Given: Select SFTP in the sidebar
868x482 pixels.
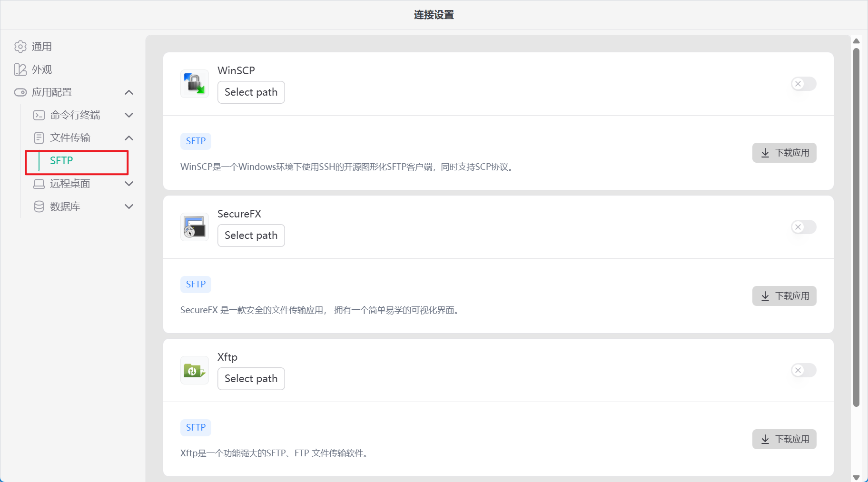Looking at the screenshot, I should point(62,161).
